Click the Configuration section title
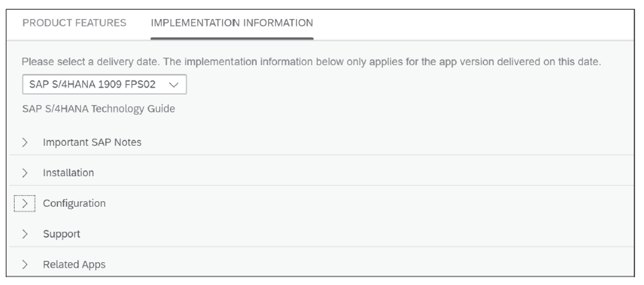 74,203
